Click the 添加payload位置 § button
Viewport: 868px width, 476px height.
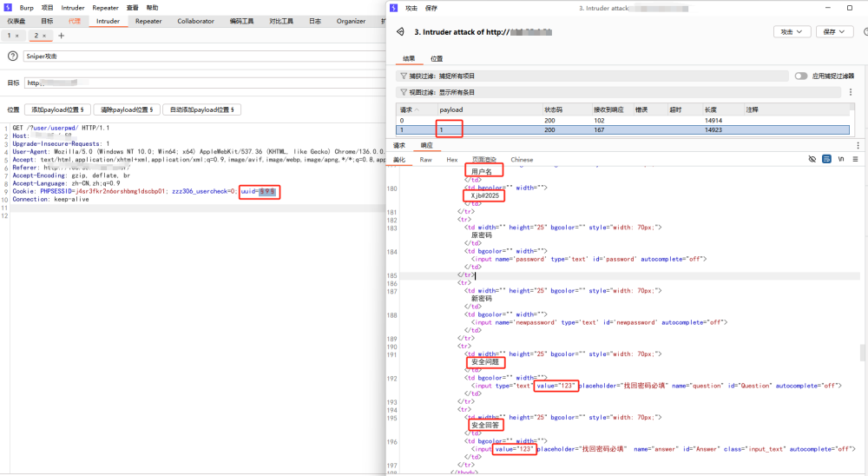point(57,110)
